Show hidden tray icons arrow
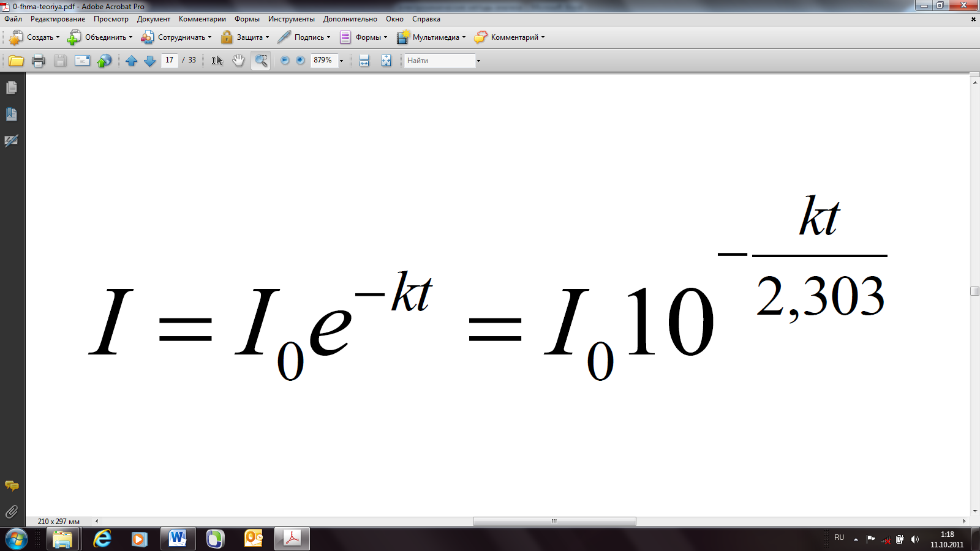The image size is (980, 551). tap(856, 539)
